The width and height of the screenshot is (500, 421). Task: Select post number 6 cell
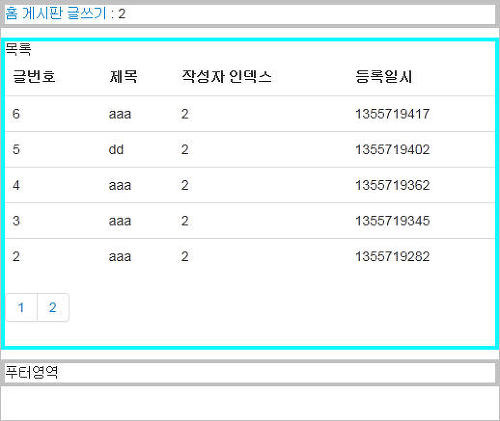16,114
